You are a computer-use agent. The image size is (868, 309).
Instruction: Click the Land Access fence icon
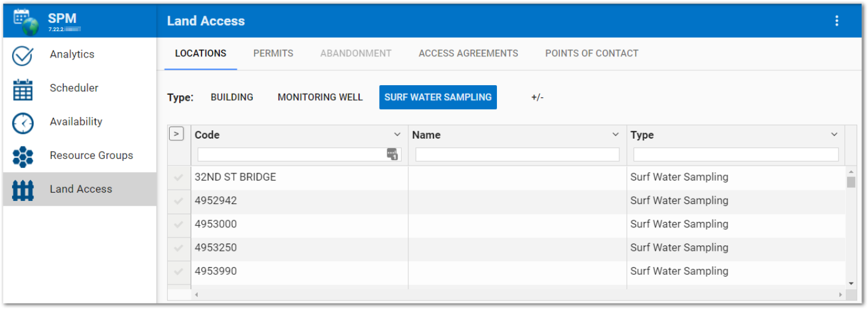pyautogui.click(x=23, y=190)
